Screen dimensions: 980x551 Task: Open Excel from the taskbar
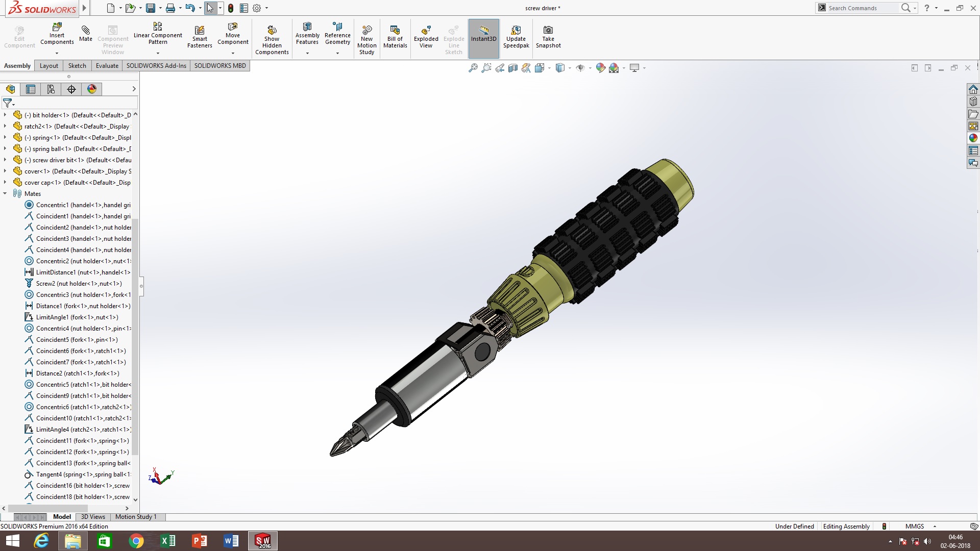point(168,541)
